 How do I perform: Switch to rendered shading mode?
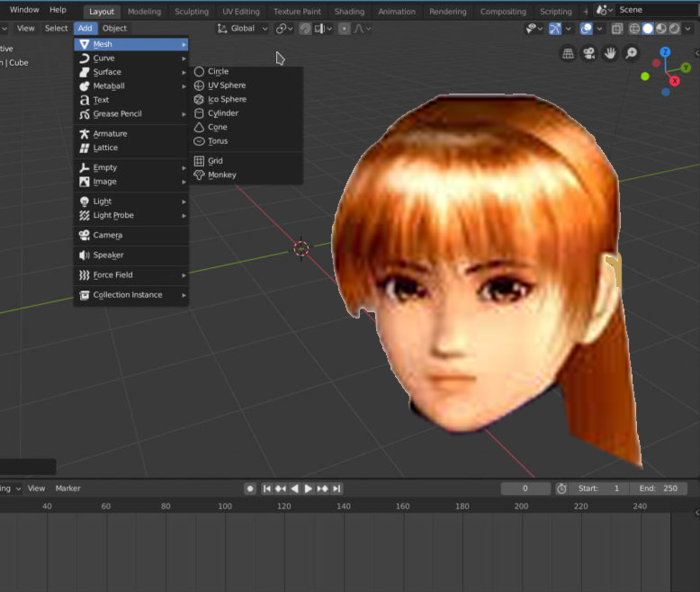[x=675, y=29]
